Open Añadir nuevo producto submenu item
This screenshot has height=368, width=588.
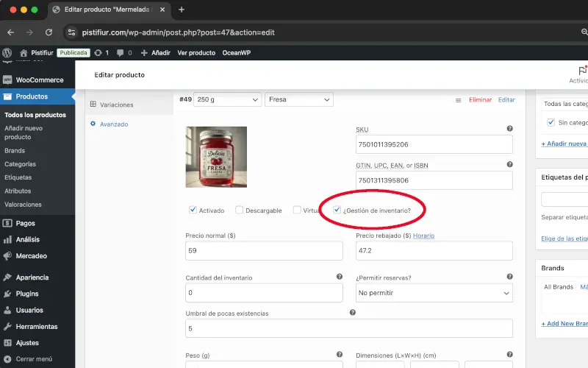coord(24,132)
